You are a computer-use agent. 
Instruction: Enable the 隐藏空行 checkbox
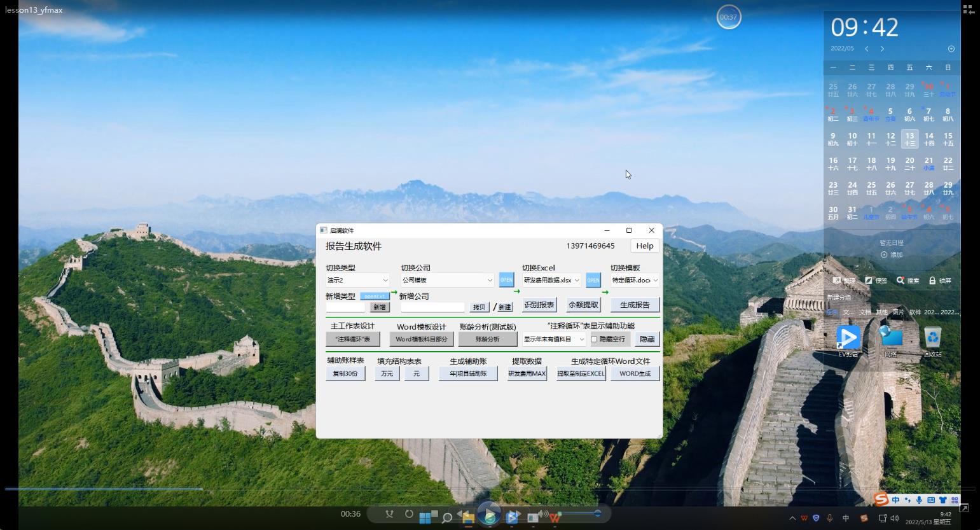point(594,339)
